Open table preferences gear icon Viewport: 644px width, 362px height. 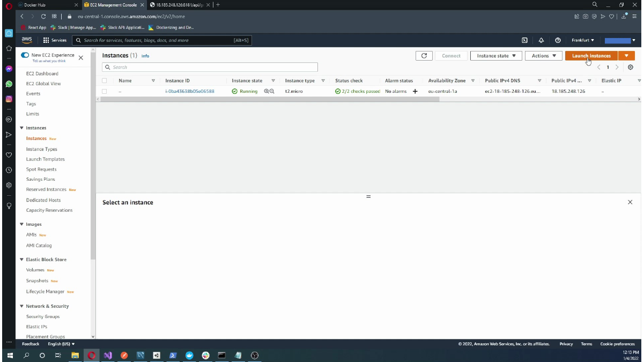(631, 67)
